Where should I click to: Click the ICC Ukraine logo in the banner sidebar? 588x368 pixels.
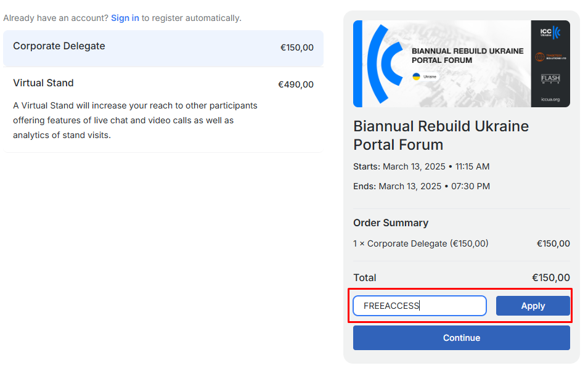coord(550,33)
